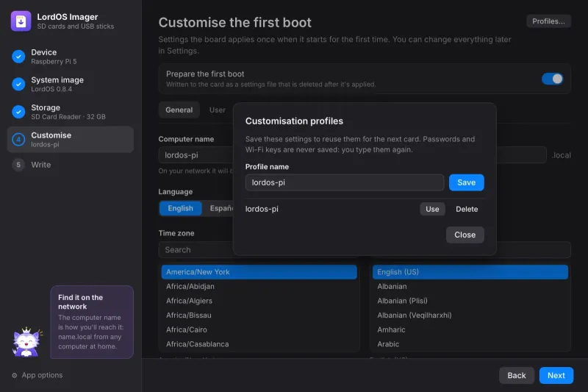Select Africa/Cairo in the time zone list
The height and width of the screenshot is (392, 588).
point(259,329)
